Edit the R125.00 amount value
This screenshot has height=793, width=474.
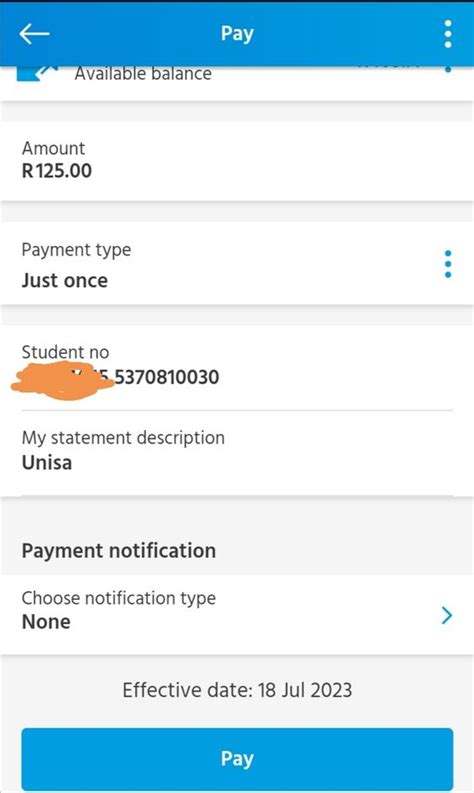point(57,171)
